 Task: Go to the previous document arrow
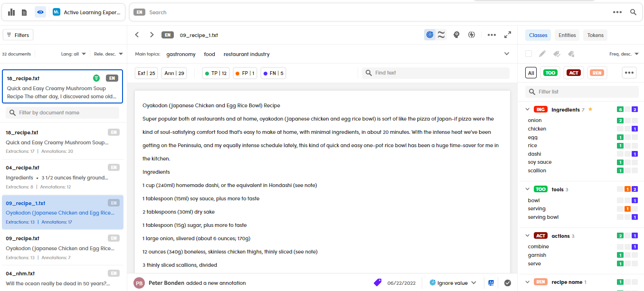[x=137, y=35]
